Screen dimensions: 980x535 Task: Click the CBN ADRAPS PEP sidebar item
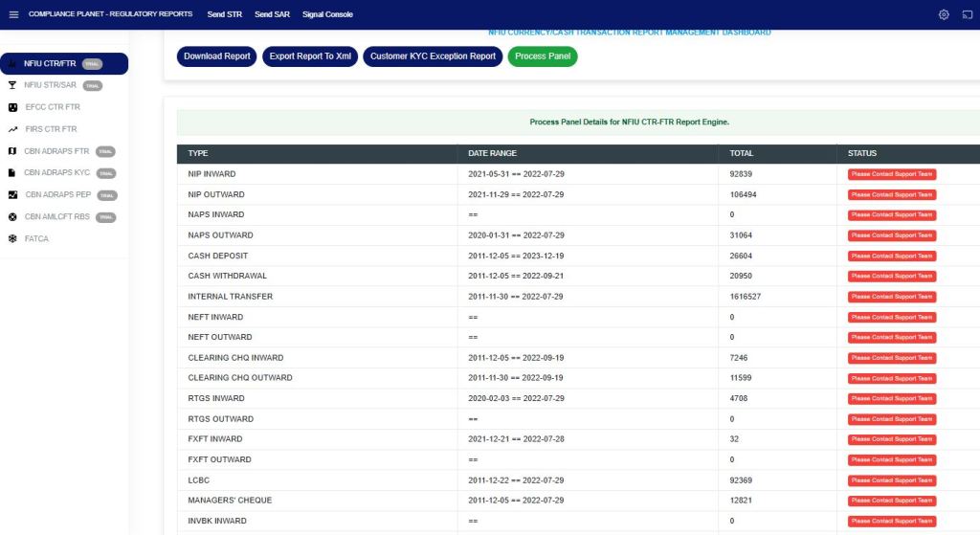click(57, 195)
